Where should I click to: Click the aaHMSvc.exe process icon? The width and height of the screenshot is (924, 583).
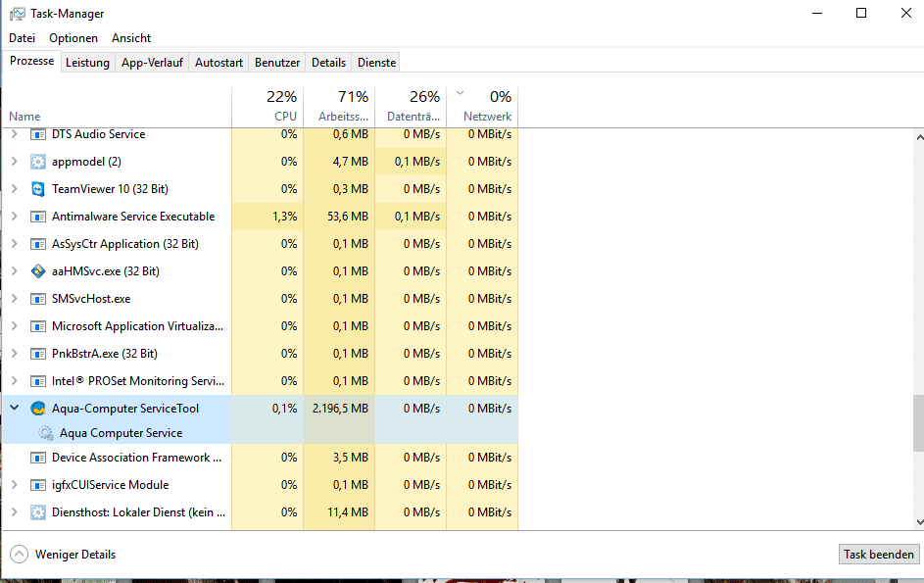click(38, 271)
